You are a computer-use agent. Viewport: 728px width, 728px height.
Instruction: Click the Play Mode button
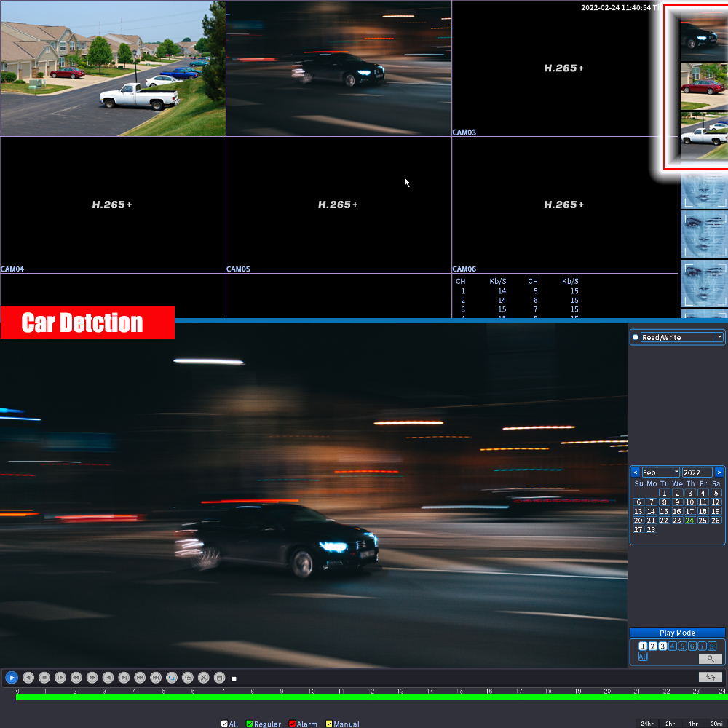(x=677, y=633)
